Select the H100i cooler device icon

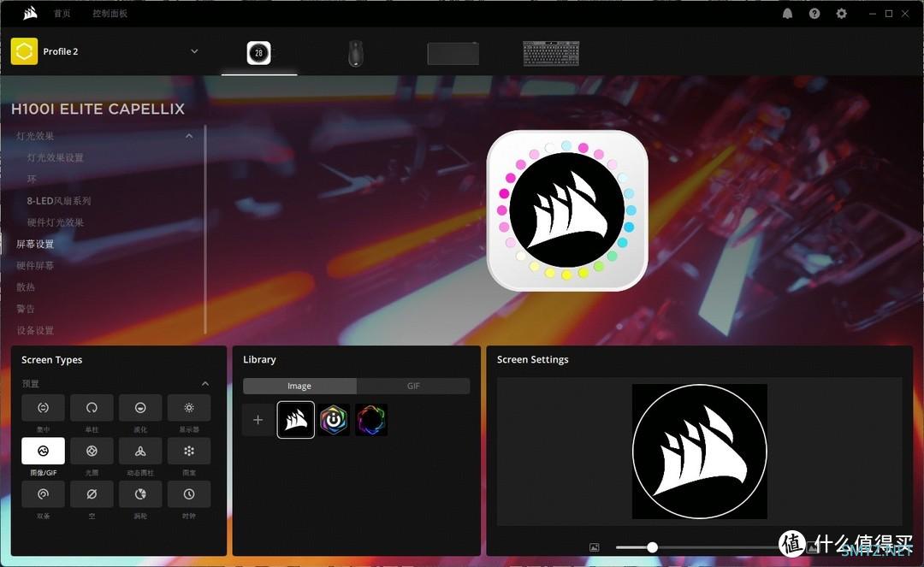click(x=258, y=53)
